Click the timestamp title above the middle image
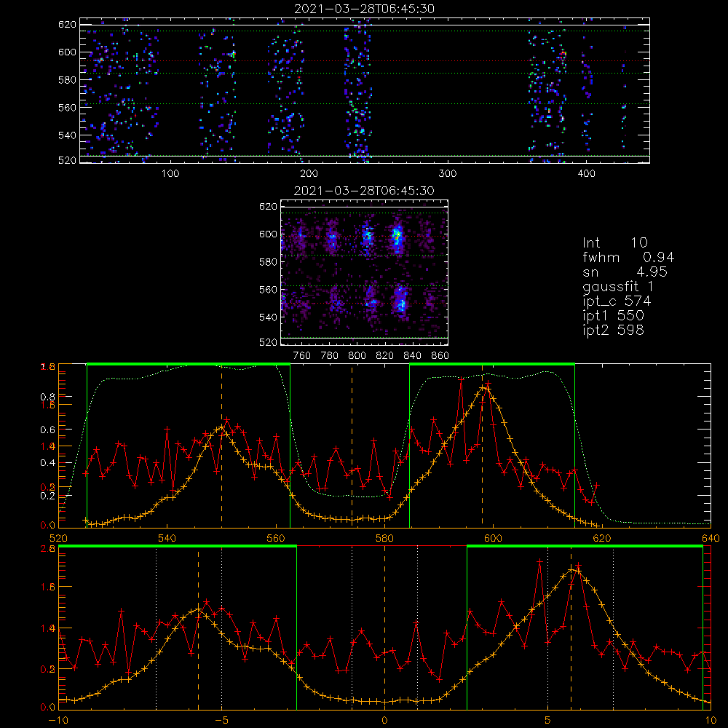 364,191
